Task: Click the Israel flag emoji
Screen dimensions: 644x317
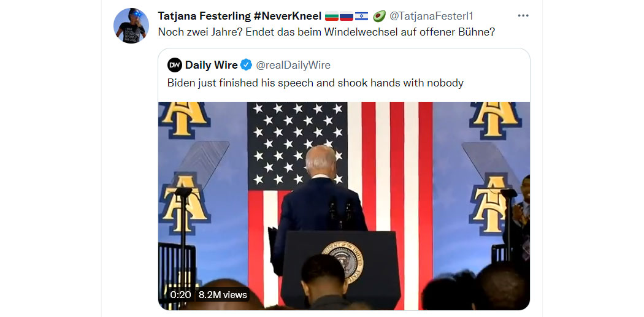Action: [361, 17]
